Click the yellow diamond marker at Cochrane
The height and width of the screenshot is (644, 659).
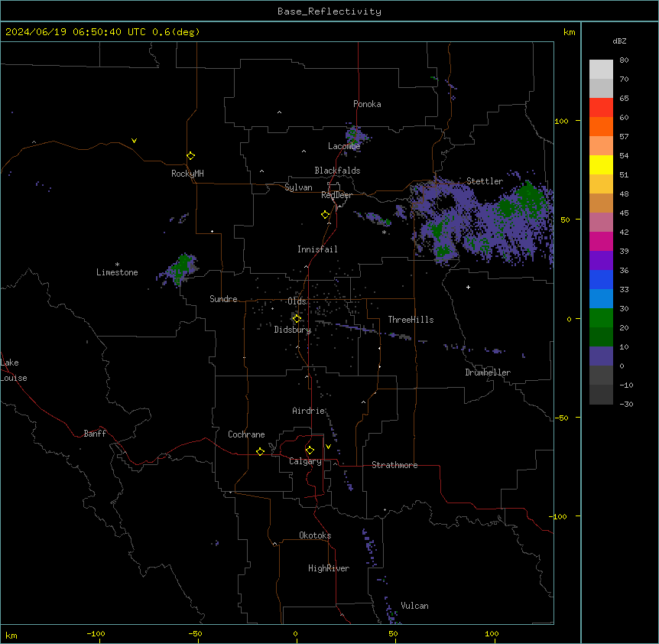pyautogui.click(x=260, y=451)
